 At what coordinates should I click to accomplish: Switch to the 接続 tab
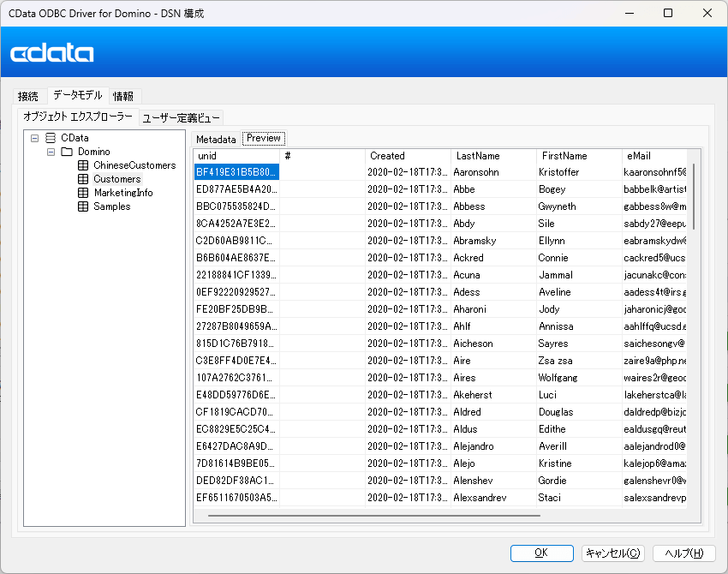[x=28, y=96]
